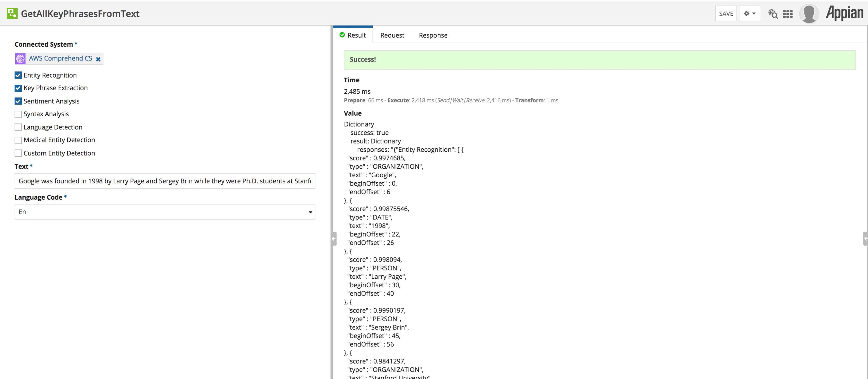
Task: Open the apps grid navigation icon
Action: [788, 14]
